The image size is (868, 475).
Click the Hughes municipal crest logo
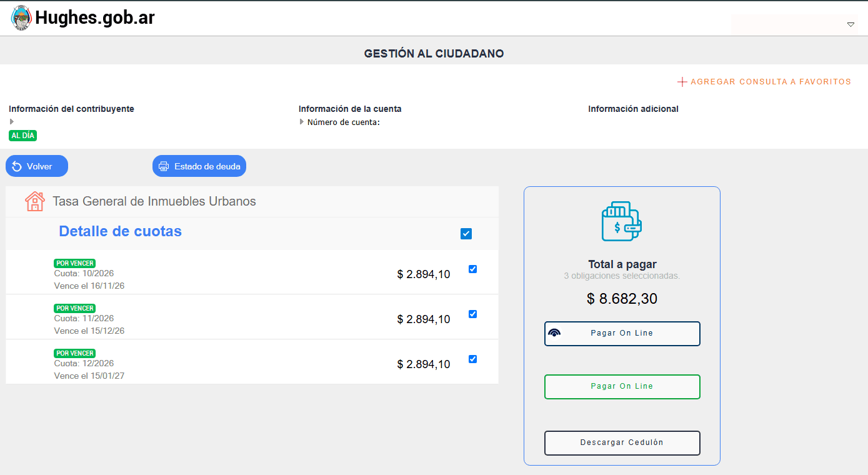21,18
